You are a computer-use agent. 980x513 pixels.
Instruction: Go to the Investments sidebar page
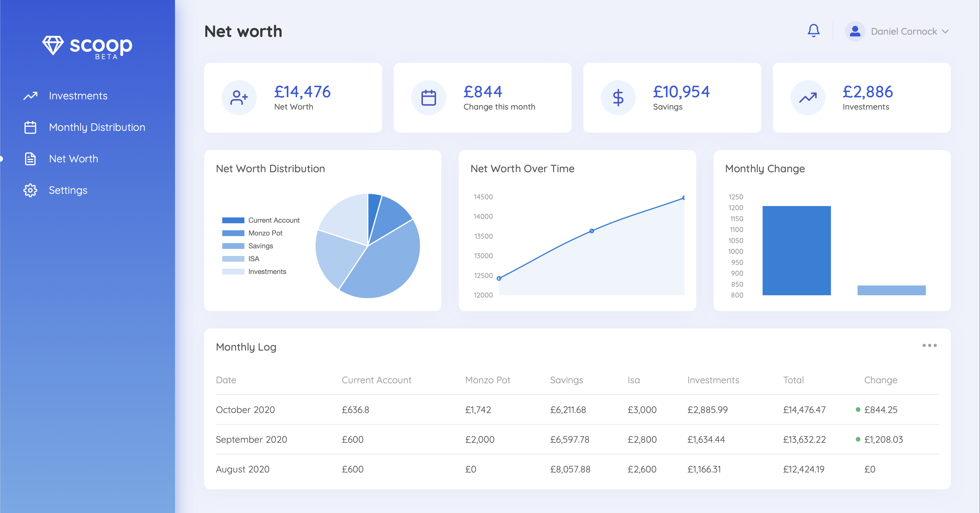[x=78, y=96]
